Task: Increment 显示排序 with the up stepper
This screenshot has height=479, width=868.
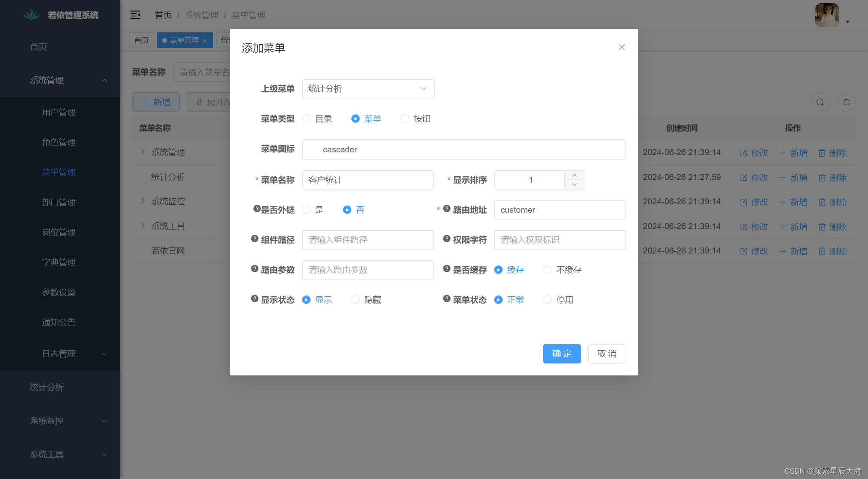Action: point(574,175)
